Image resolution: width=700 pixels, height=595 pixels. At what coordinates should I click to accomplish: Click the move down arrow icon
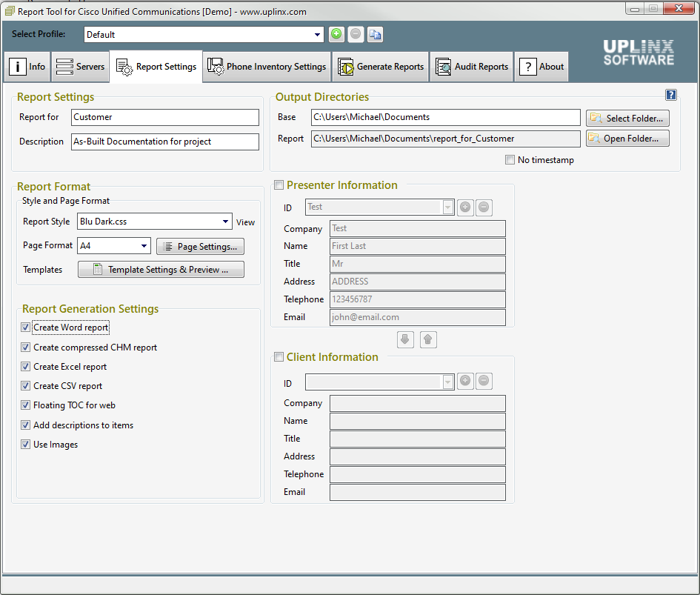pyautogui.click(x=405, y=339)
